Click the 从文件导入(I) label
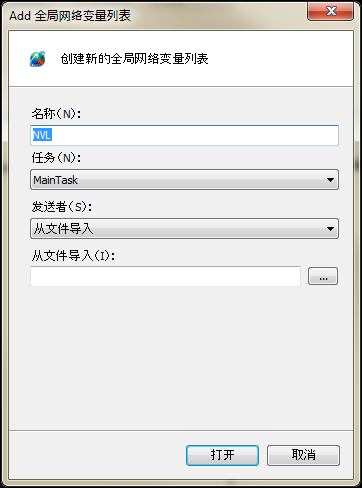The image size is (362, 488). click(x=73, y=256)
